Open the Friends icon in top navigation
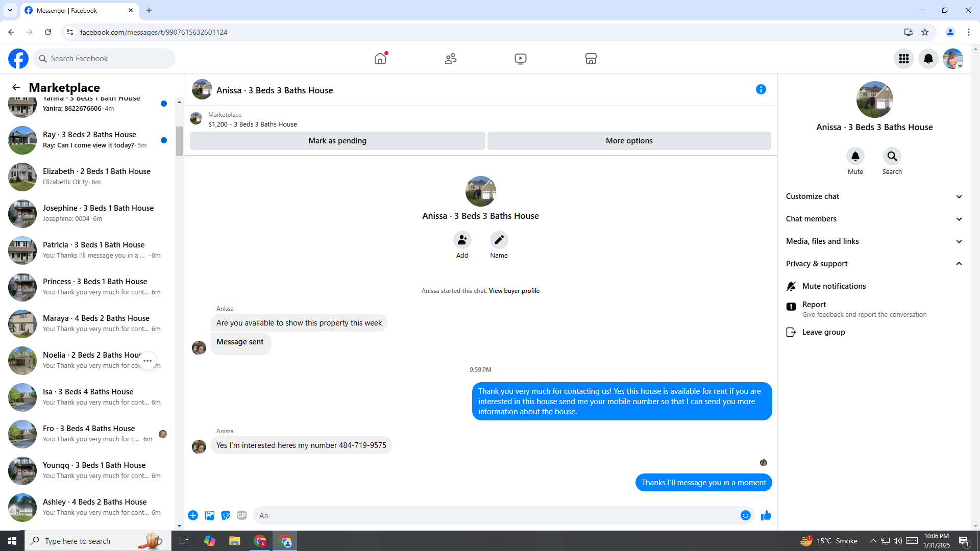980x551 pixels. 451,59
